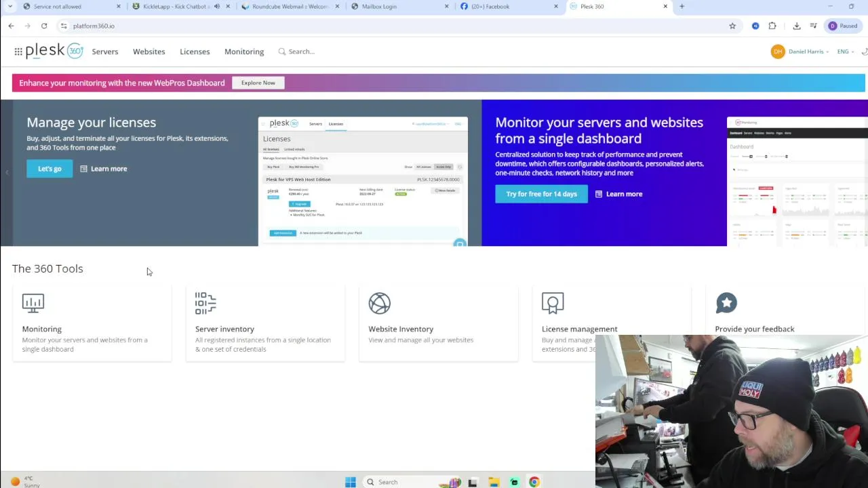Open Task View icon in the taskbar
The width and height of the screenshot is (868, 488).
pos(473,482)
